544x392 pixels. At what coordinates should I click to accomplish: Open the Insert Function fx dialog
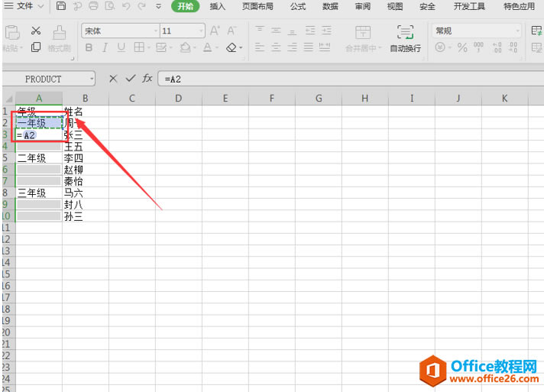[x=147, y=79]
